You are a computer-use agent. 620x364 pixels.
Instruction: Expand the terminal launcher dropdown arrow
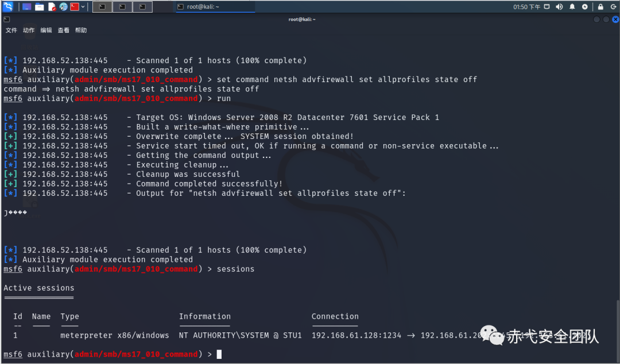pos(83,7)
